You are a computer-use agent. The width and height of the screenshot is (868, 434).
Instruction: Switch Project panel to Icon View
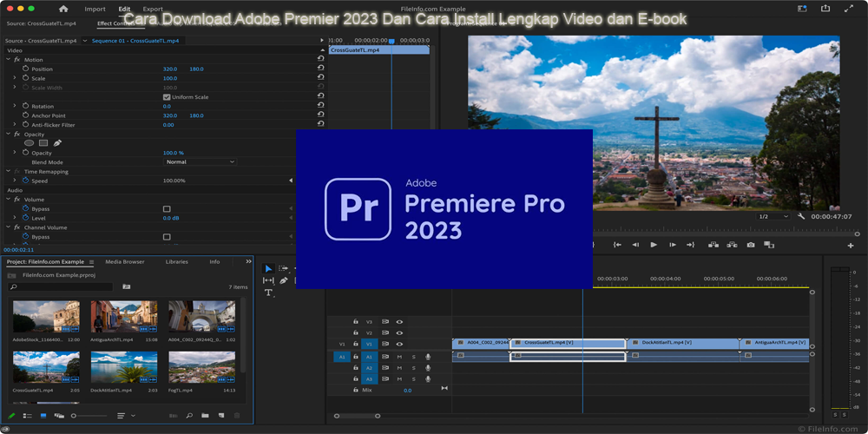(x=43, y=415)
